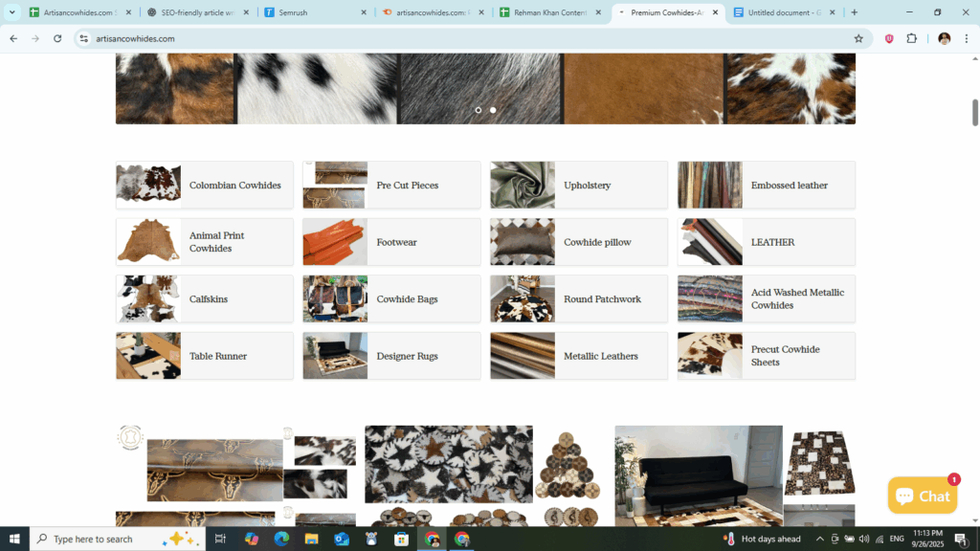Open the Chrome profile avatar
The height and width of the screenshot is (551, 980).
(x=944, y=38)
